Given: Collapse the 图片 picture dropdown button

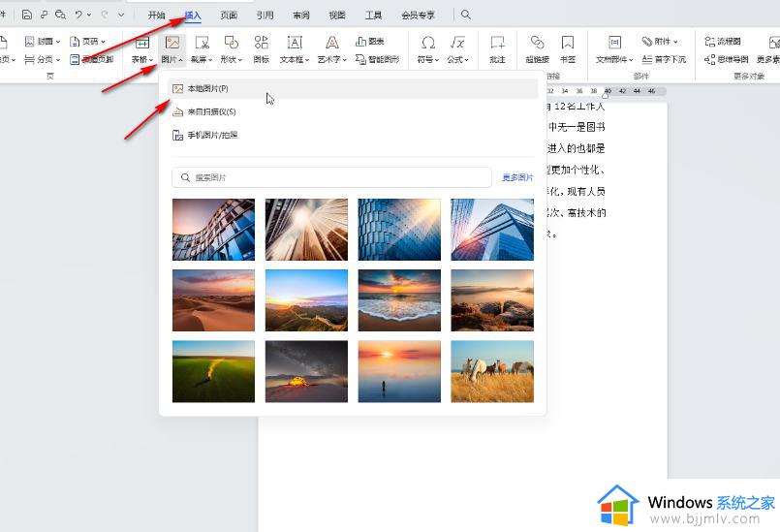Looking at the screenshot, I should pyautogui.click(x=172, y=49).
